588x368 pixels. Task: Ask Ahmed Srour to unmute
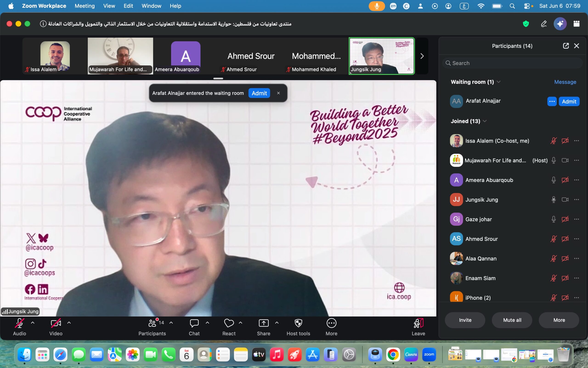[554, 239]
